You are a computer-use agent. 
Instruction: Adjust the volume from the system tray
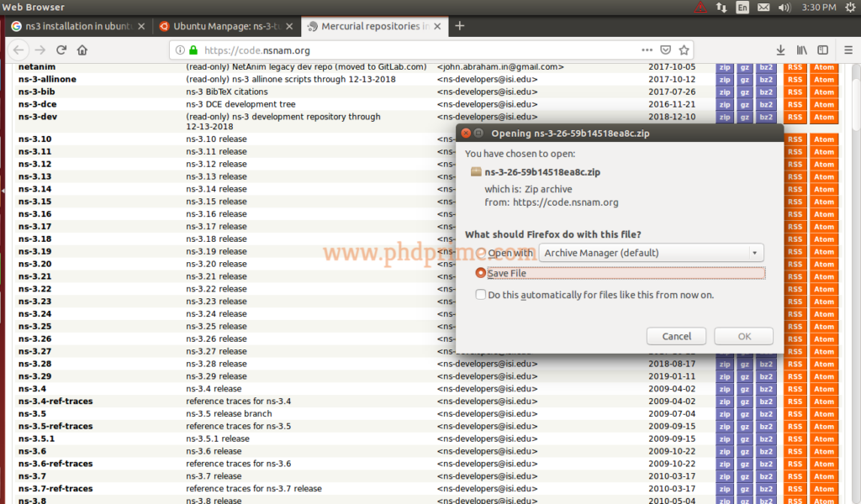click(x=784, y=8)
